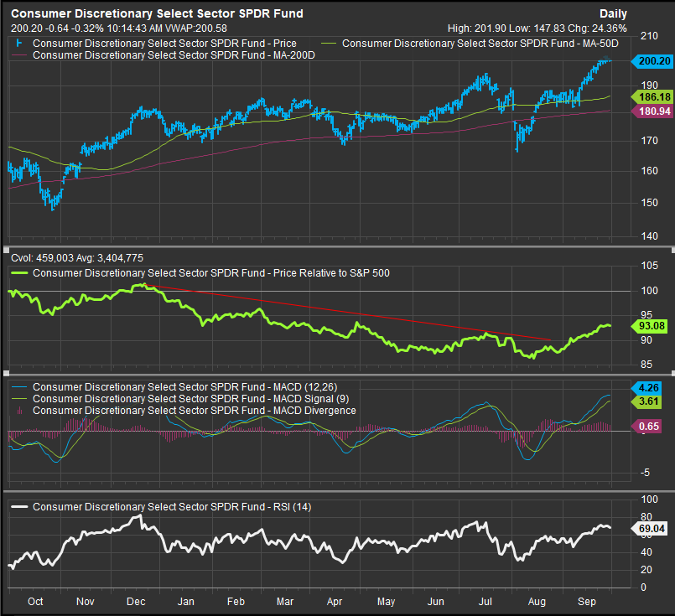Select the RSI value tag 69.04

pyautogui.click(x=651, y=529)
